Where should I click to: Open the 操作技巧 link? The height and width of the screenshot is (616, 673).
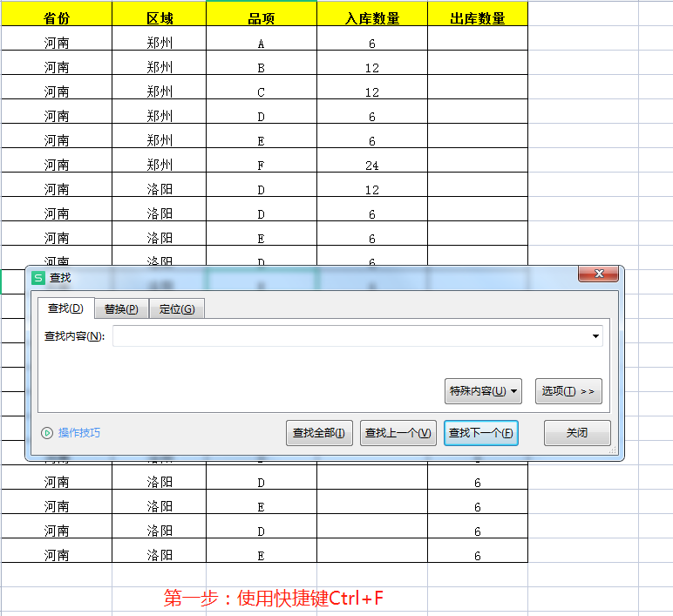(x=79, y=433)
